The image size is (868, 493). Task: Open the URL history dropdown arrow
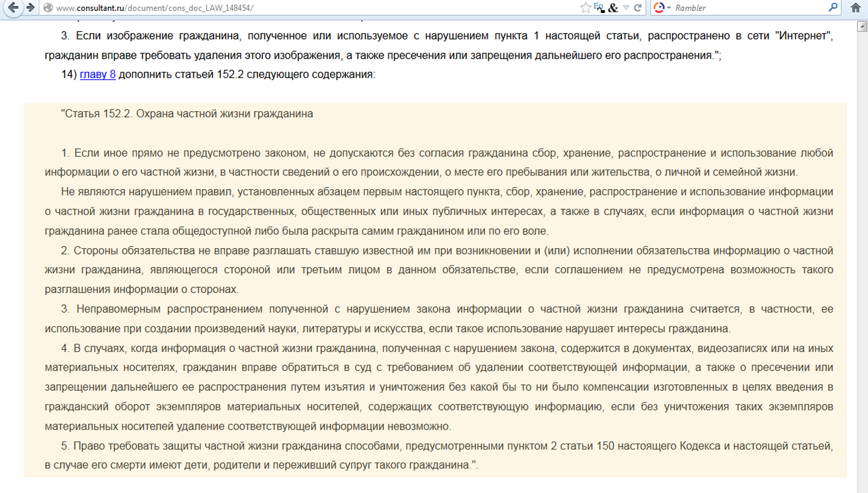626,8
